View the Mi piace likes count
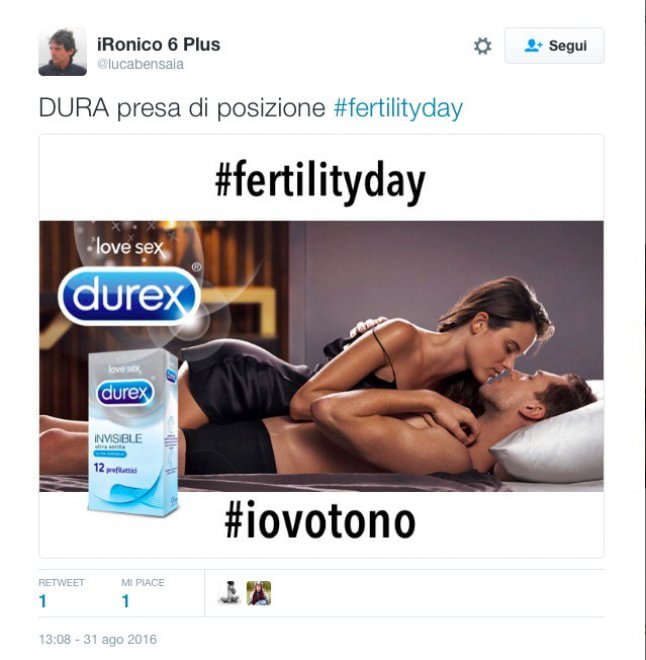 click(x=125, y=601)
